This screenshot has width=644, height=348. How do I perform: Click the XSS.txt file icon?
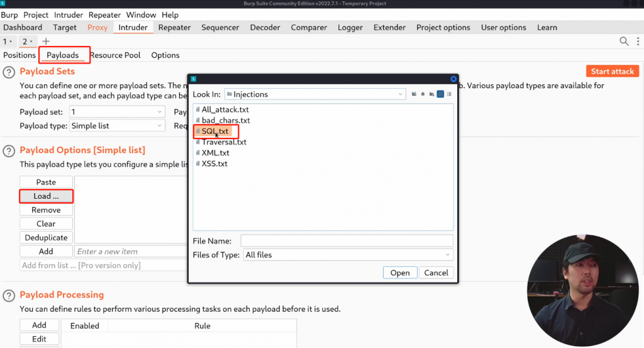pyautogui.click(x=198, y=164)
